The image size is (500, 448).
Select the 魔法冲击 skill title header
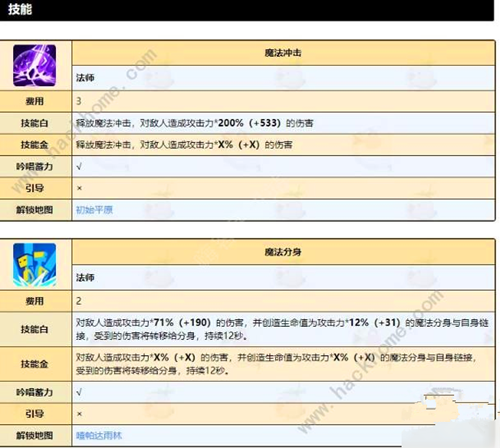pos(283,53)
